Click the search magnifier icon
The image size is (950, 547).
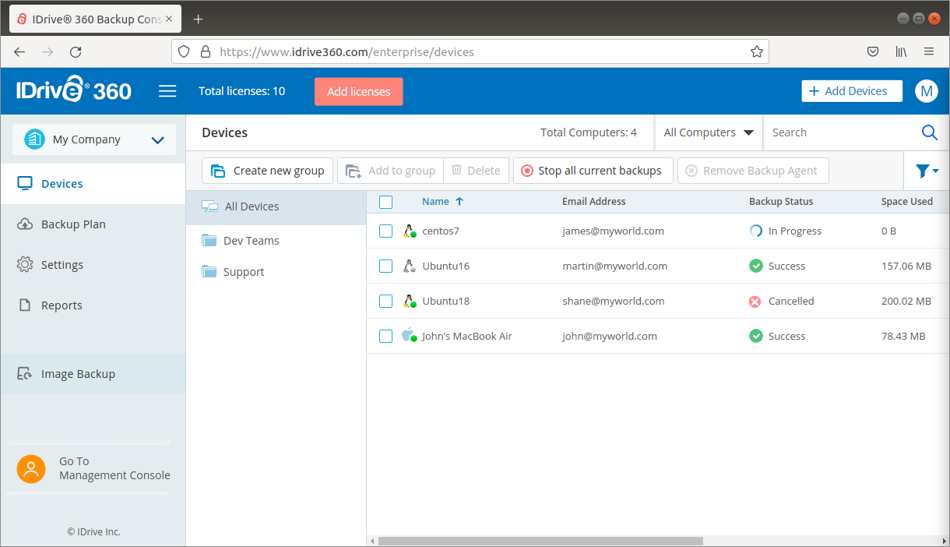(x=929, y=132)
